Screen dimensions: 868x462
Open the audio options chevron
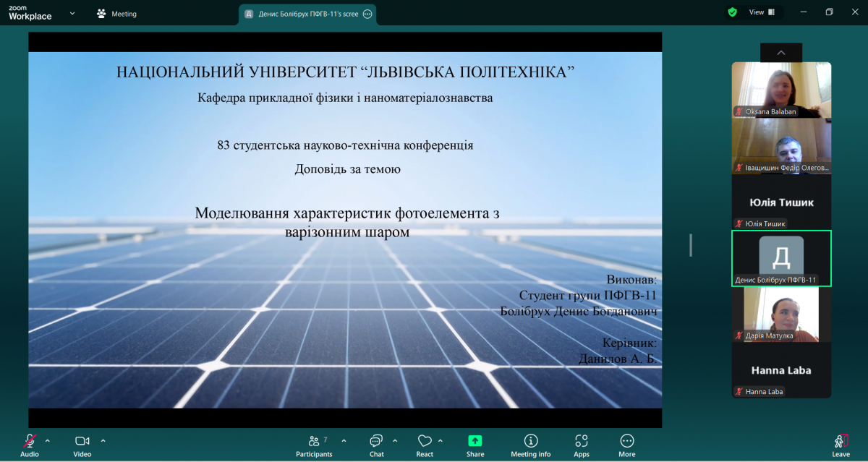click(x=48, y=440)
